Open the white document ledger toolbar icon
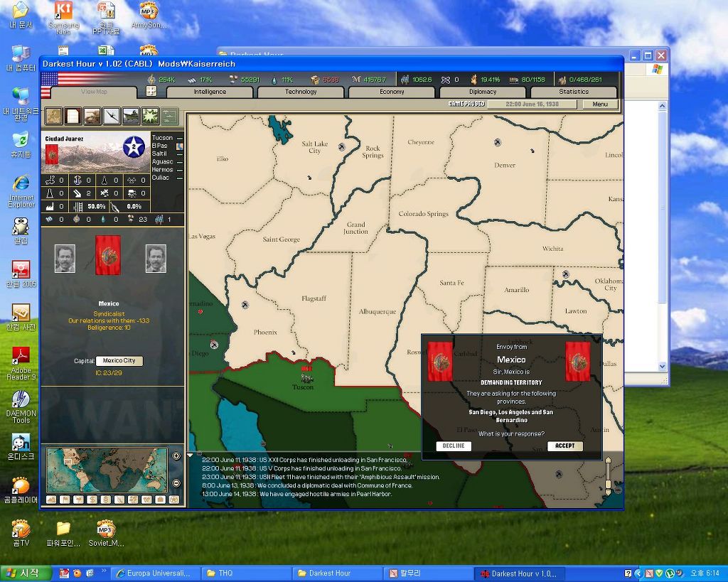The image size is (728, 582). [73, 116]
